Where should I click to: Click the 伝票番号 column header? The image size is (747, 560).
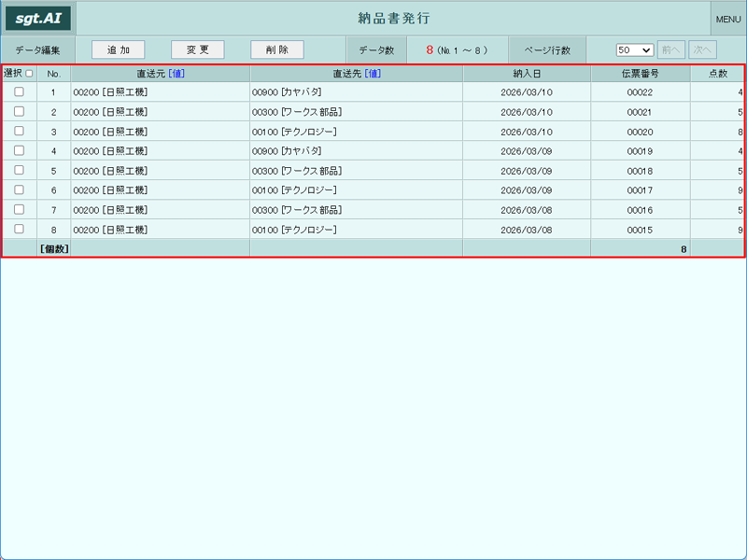pyautogui.click(x=641, y=74)
